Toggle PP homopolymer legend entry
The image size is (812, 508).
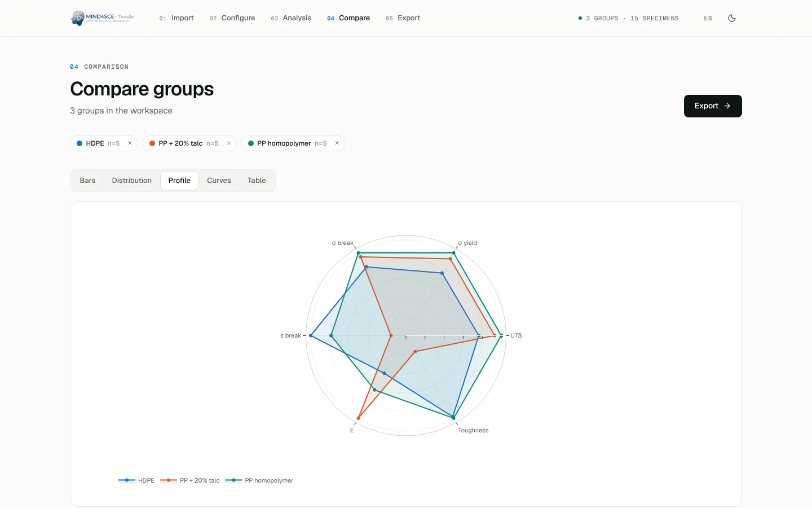[x=259, y=480]
